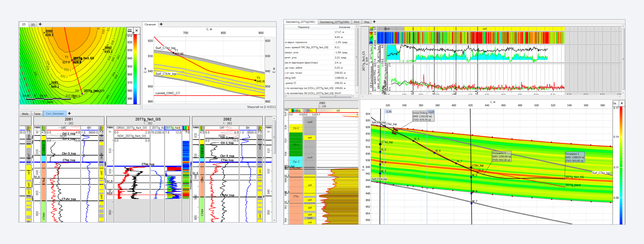Click the Surf_CTkz_top label on the right of the geosteering section
Image resolution: width=644 pixels, height=244 pixels.
tap(601, 173)
